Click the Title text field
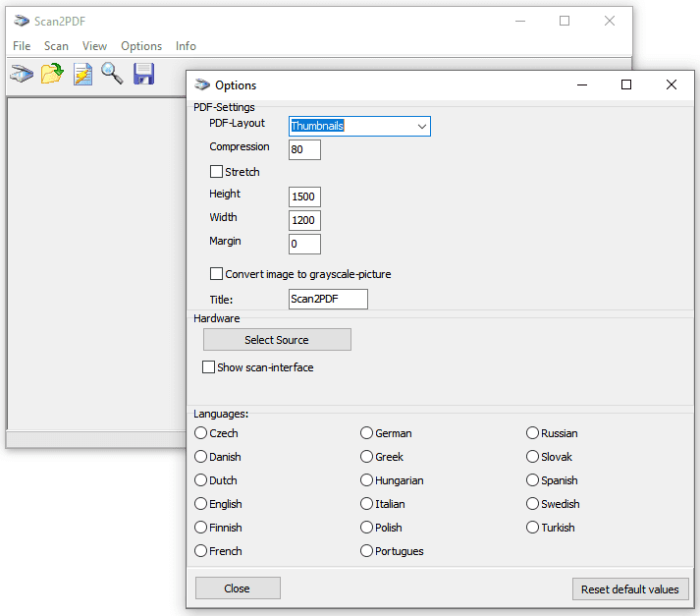 tap(328, 299)
